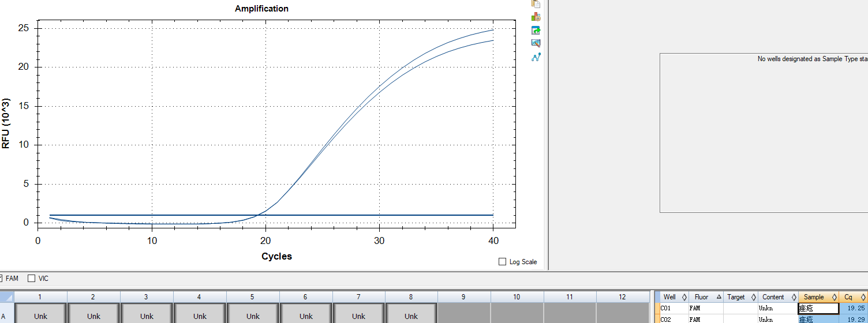Click the 'No wells designated' message
868x323 pixels.
[813, 59]
